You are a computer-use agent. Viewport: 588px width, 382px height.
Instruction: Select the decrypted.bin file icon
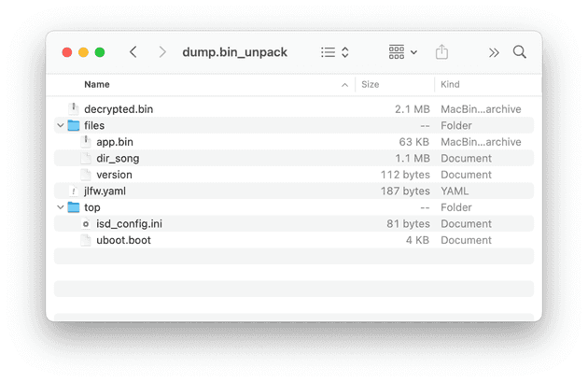[74, 109]
